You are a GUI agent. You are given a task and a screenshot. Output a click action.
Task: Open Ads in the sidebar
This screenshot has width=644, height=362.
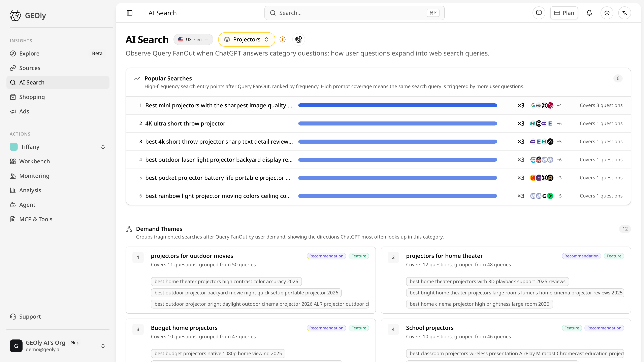[58, 111]
